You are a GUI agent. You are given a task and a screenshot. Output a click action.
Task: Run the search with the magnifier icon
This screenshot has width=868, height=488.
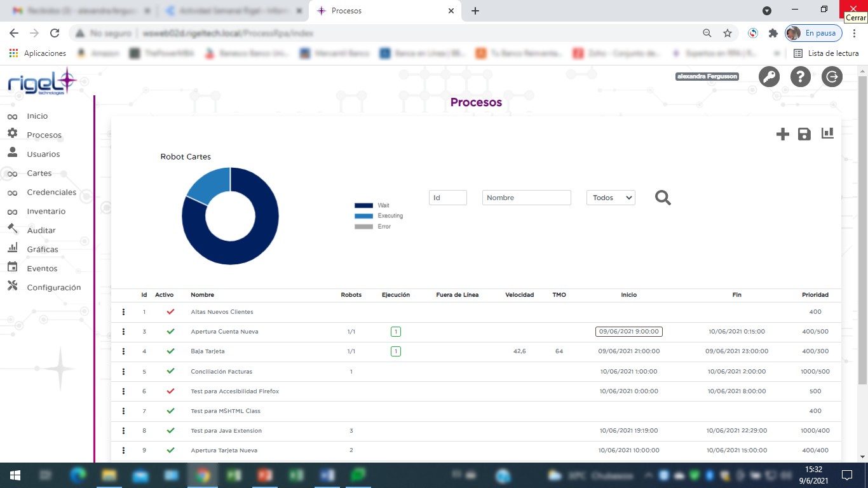point(663,198)
